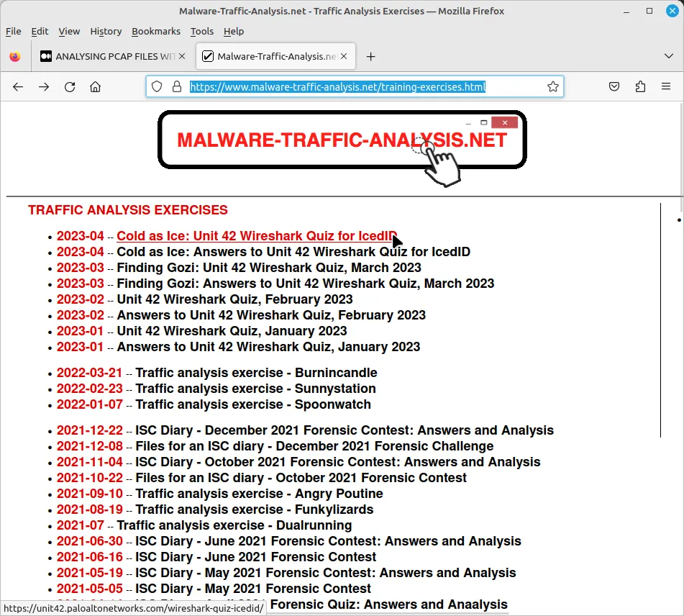The height and width of the screenshot is (616, 684).
Task: Open a new tab with plus button
Action: coord(370,56)
